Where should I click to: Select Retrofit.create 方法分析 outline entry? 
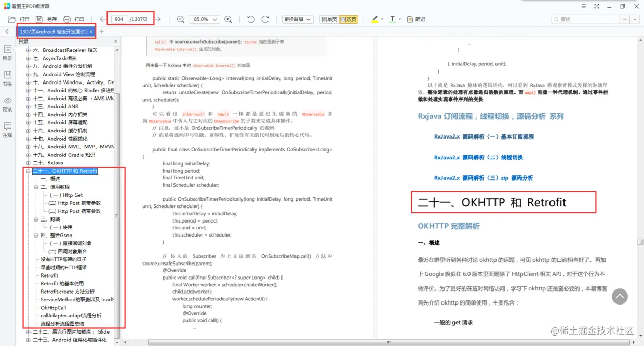click(68, 292)
